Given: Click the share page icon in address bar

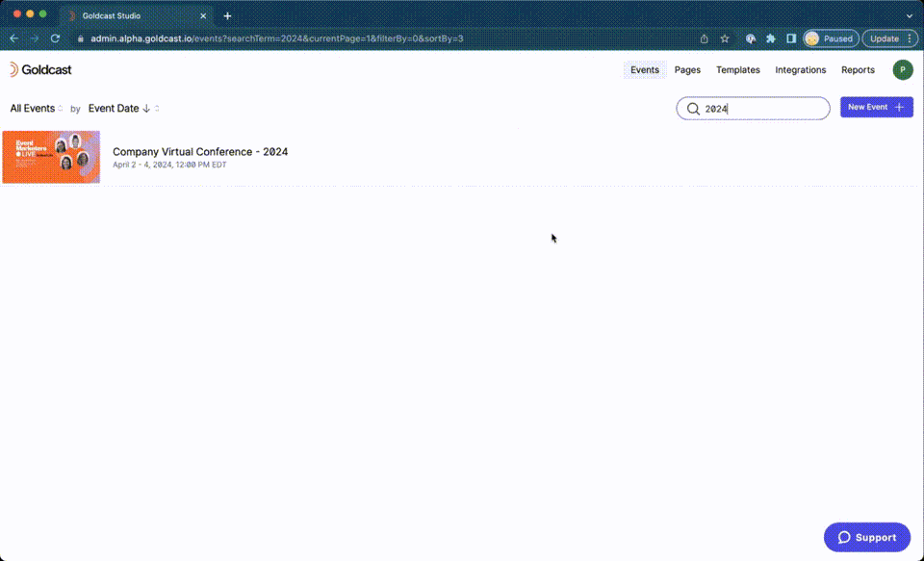Looking at the screenshot, I should coord(704,38).
